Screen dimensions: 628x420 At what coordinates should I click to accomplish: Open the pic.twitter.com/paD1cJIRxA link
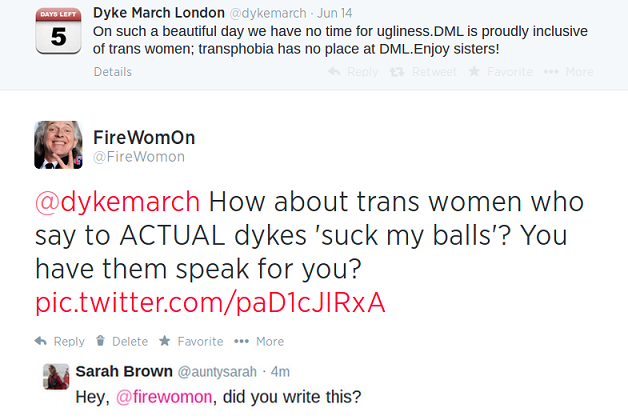tap(210, 301)
